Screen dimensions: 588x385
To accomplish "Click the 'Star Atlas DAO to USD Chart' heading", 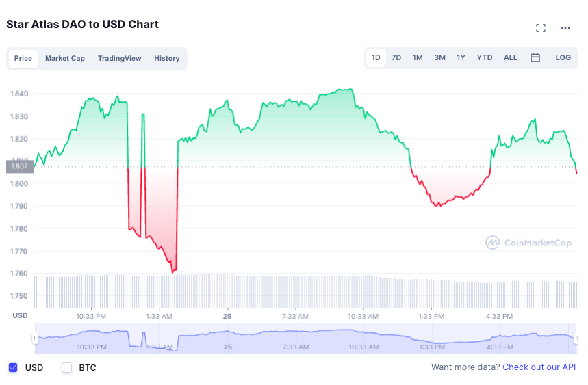I will pos(83,25).
